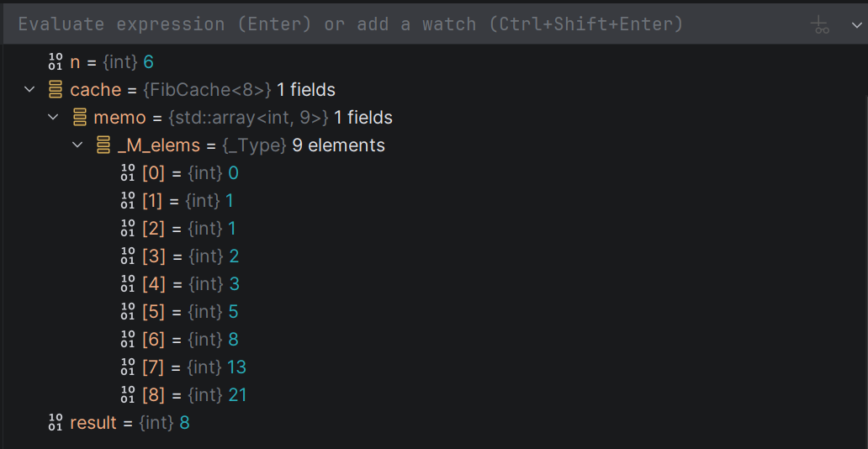Select the result = 8 variable row

coord(434,422)
